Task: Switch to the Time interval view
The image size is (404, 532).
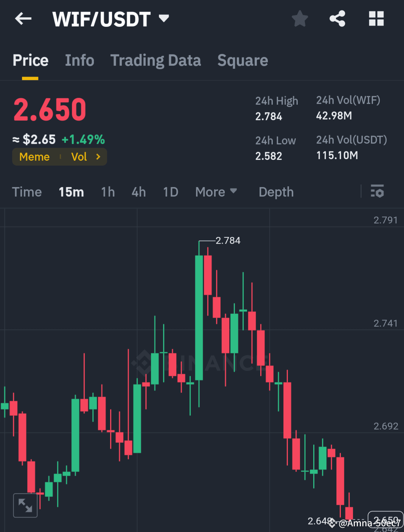Action: point(26,192)
